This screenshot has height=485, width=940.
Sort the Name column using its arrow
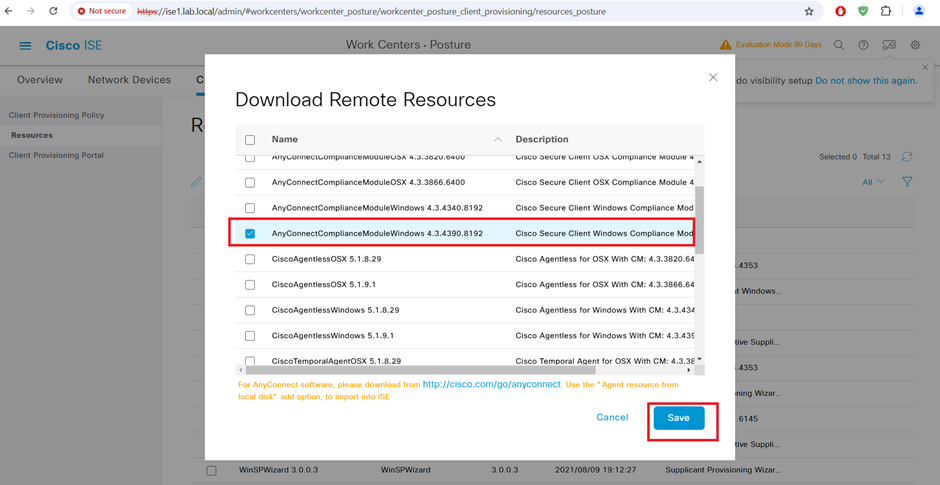tap(498, 140)
